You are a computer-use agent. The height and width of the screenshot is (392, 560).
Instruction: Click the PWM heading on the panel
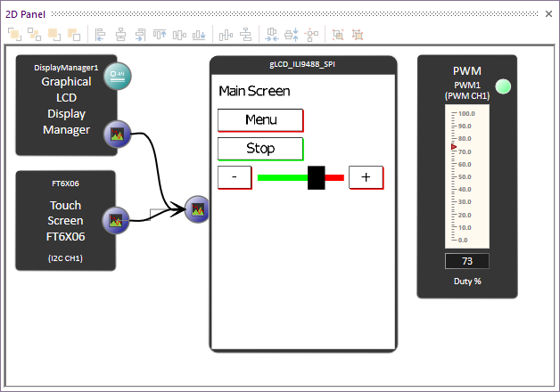[x=467, y=71]
